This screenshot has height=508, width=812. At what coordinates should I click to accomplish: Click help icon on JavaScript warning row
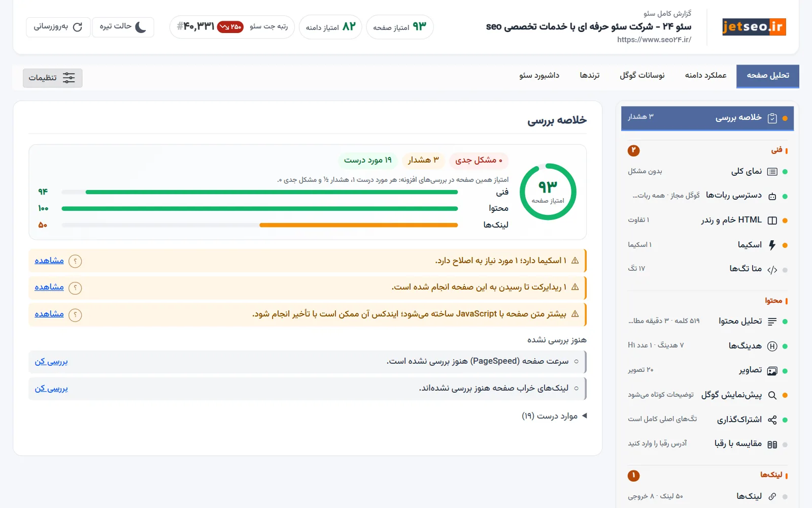(75, 314)
